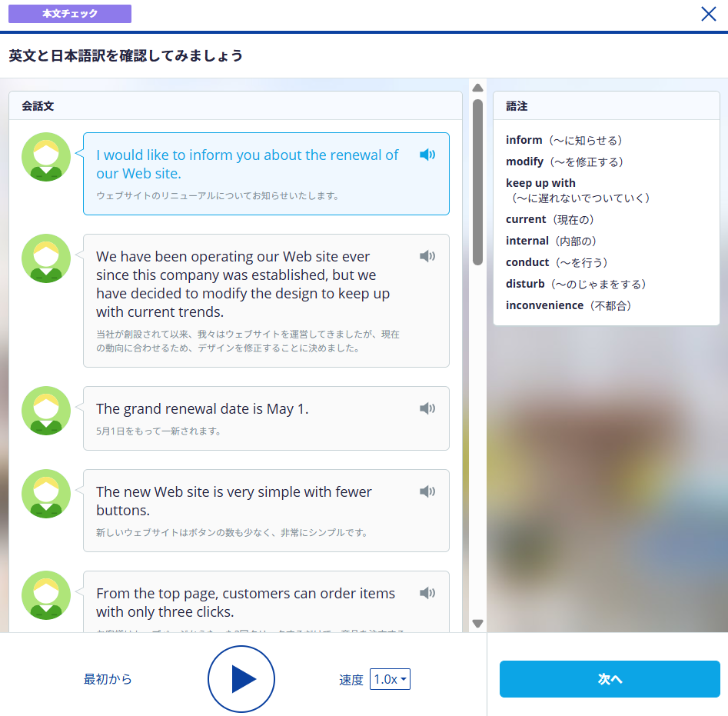The image size is (728, 716).
Task: Close the 本文チェック window with the X
Action: pyautogui.click(x=708, y=14)
